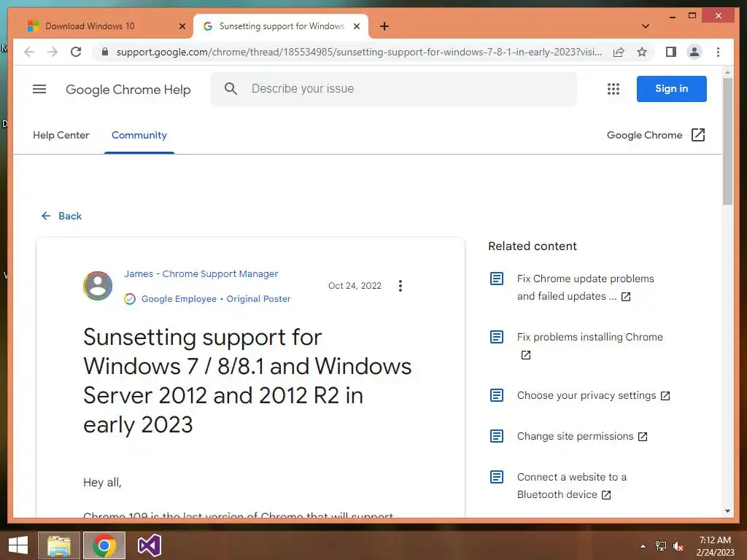Open the hamburger main menu
The width and height of the screenshot is (747, 560).
pos(39,89)
